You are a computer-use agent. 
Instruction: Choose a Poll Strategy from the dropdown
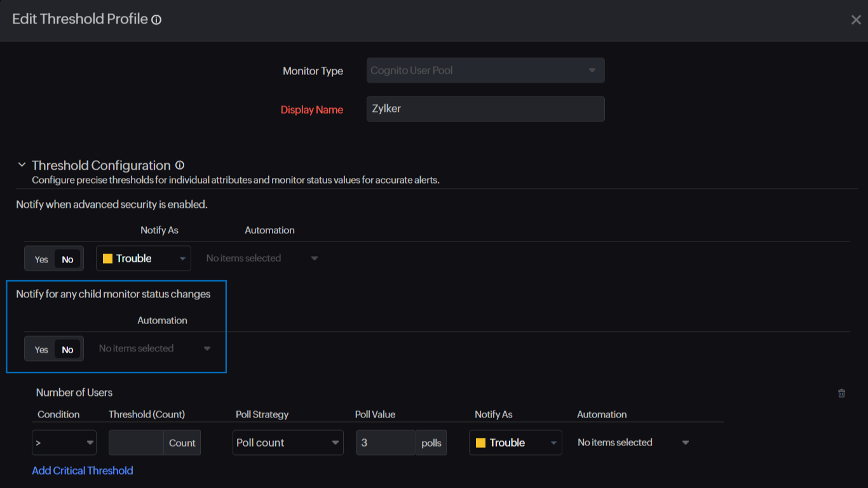click(x=288, y=443)
